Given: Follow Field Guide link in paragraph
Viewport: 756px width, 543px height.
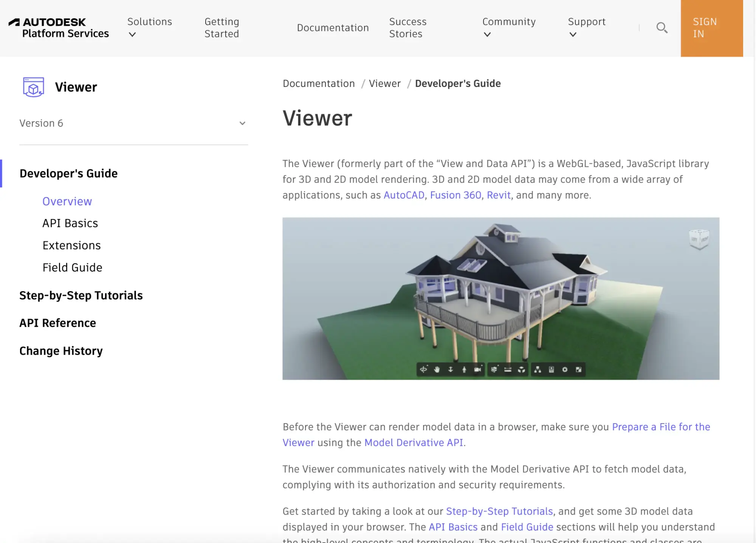Looking at the screenshot, I should coord(527,527).
